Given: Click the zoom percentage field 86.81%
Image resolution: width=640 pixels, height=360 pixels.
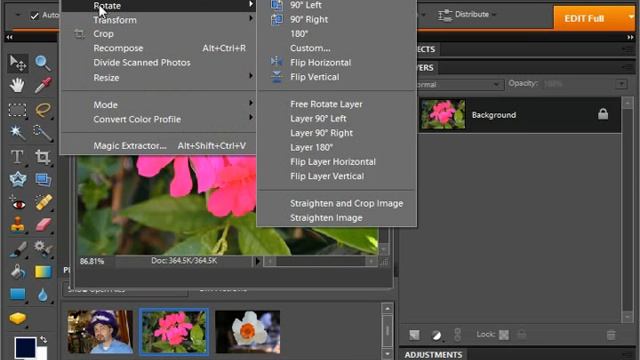Looking at the screenshot, I should click(x=92, y=261).
